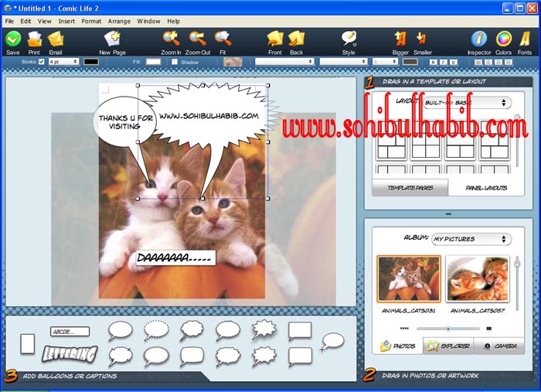541x392 pixels.
Task: Choose the plain oval balloon, top-left
Action: pos(120,331)
